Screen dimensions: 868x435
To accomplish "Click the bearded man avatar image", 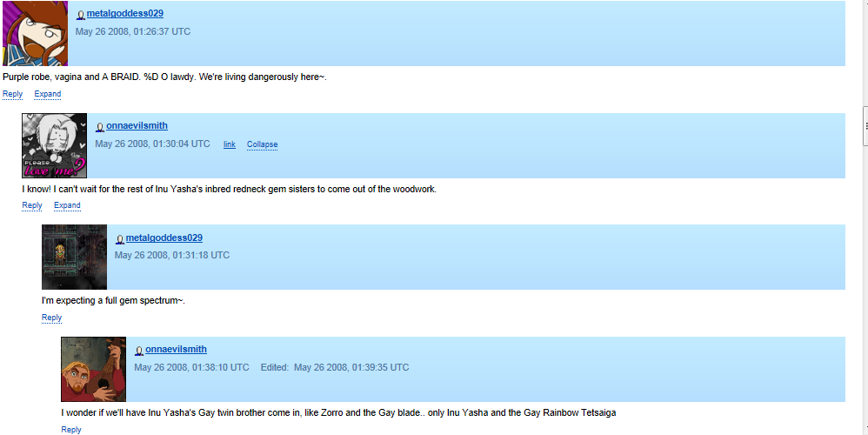I will point(93,369).
